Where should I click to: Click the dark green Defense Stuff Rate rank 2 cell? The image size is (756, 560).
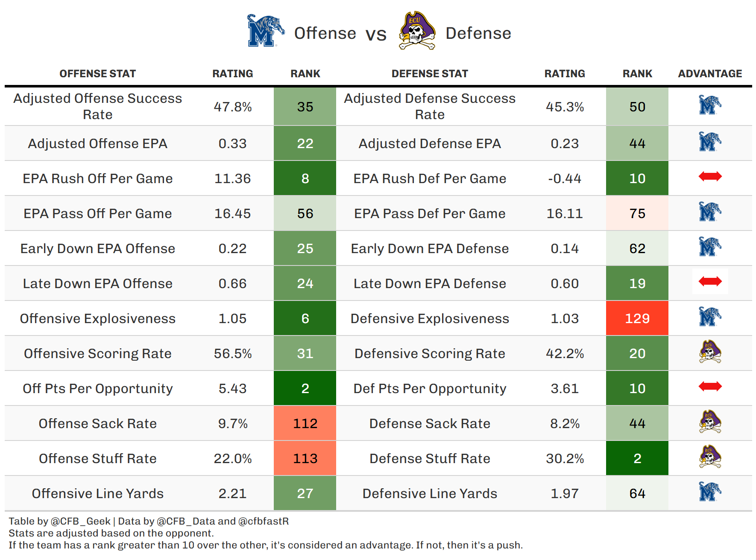[637, 458]
